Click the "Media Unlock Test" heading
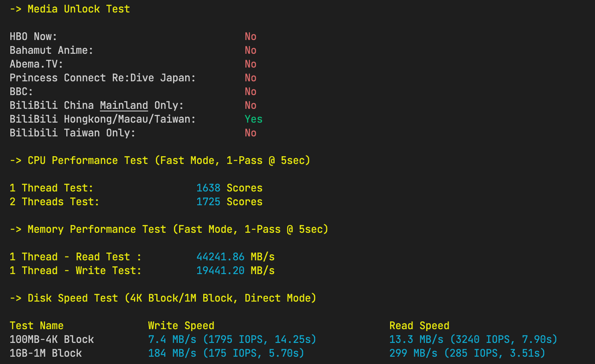 point(79,9)
